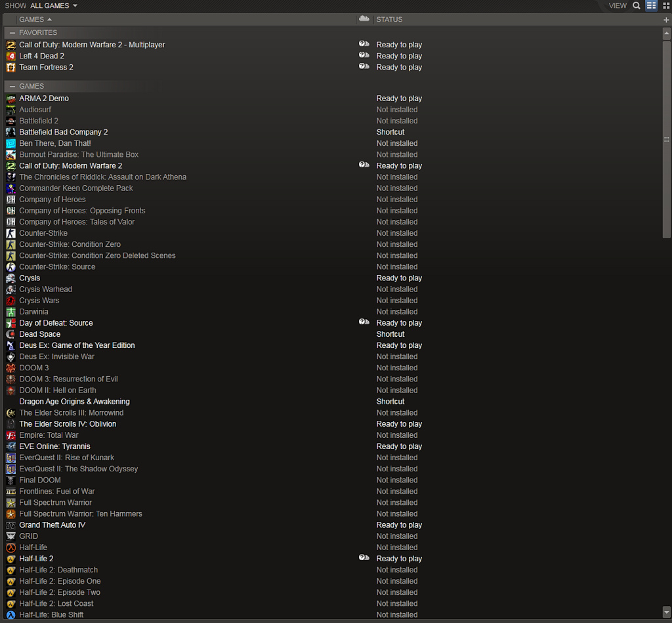Image resolution: width=672 pixels, height=623 pixels.
Task: Select EverQuest II: Rise of Kunark
Action: pos(66,458)
